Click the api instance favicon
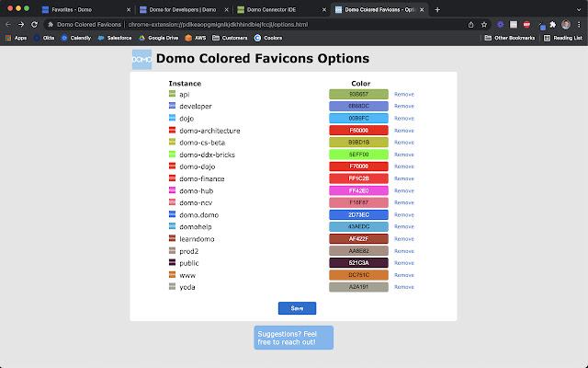This screenshot has width=588, height=368. click(x=172, y=94)
